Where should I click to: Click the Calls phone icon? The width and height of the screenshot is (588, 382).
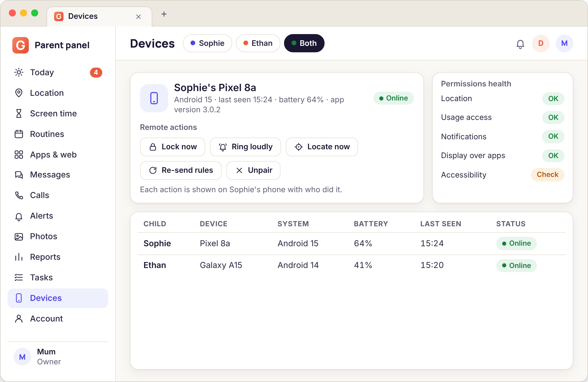point(19,195)
